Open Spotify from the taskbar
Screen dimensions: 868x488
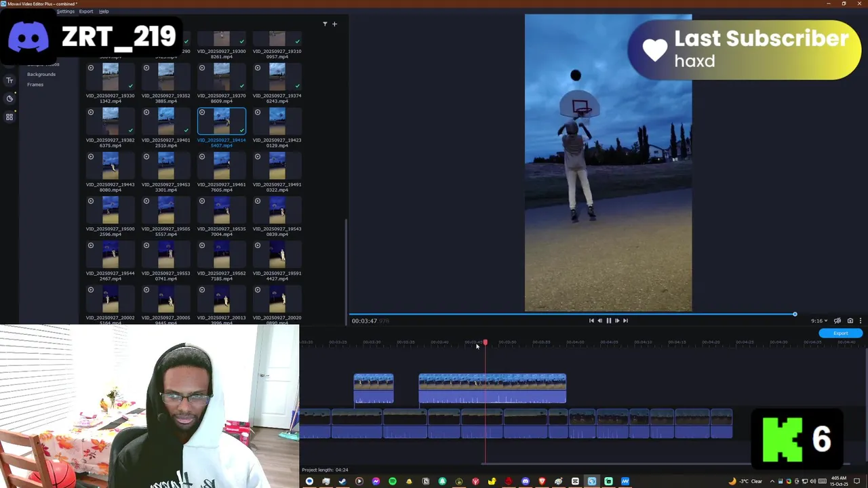click(392, 481)
